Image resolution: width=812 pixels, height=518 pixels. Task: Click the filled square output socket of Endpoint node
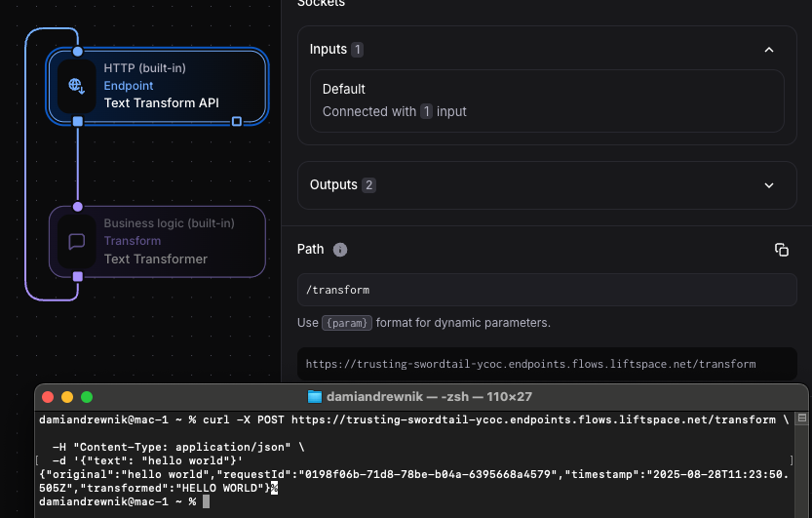(78, 121)
